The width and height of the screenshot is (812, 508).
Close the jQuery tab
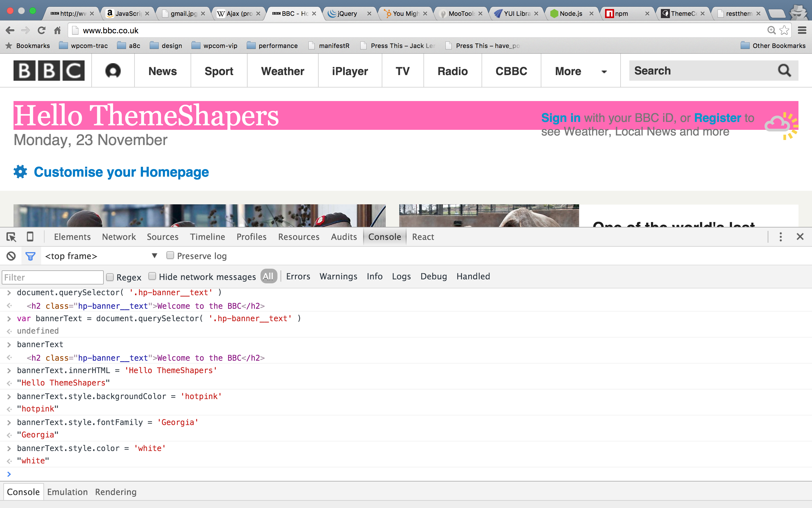[369, 14]
